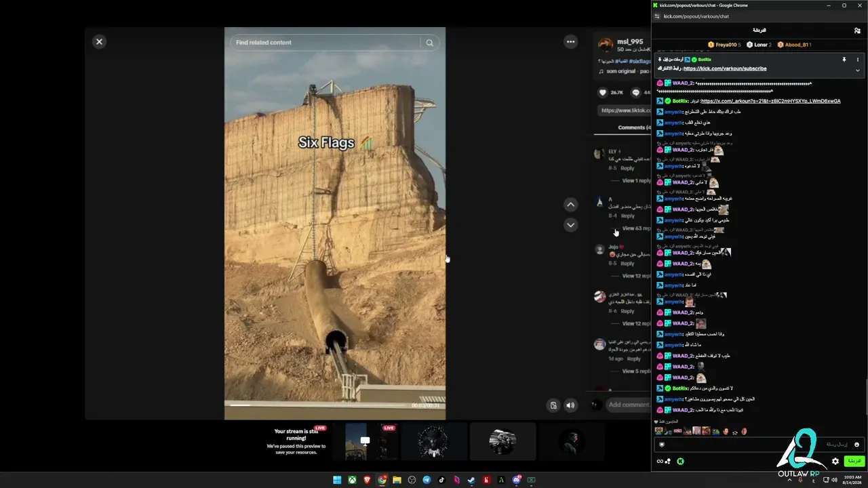This screenshot has height=488, width=868.
Task: Click the infinity icon below chat input
Action: point(660,462)
